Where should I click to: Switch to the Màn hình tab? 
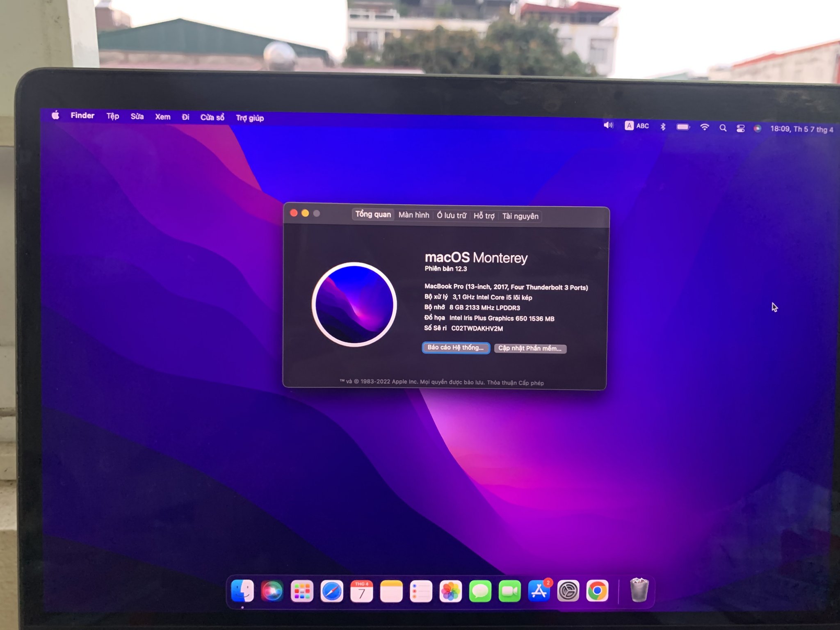pyautogui.click(x=413, y=215)
